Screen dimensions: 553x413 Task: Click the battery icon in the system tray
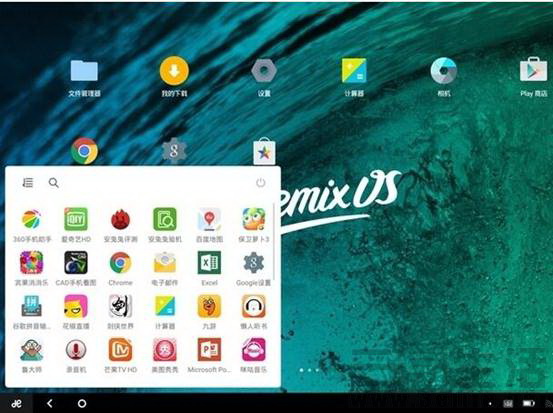coord(528,403)
